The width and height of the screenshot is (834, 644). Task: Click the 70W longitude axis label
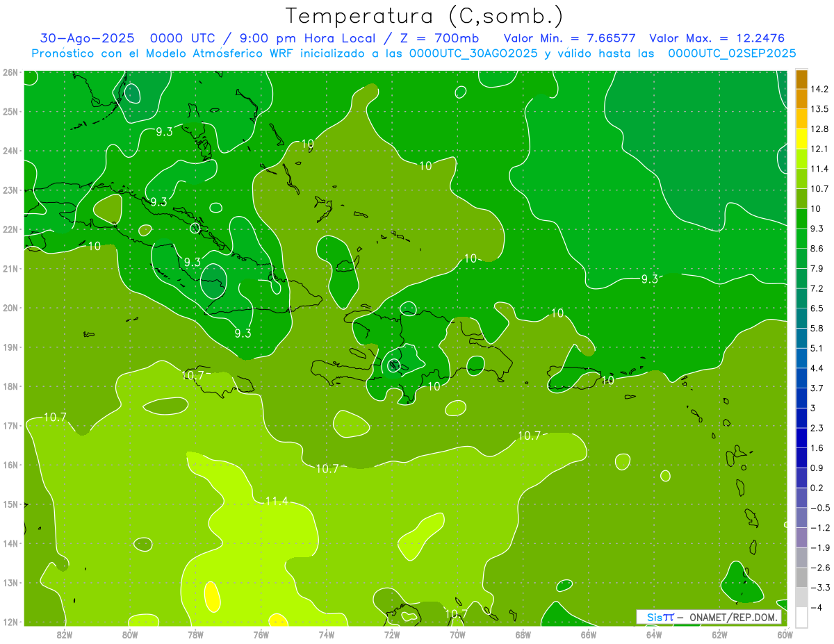457,634
